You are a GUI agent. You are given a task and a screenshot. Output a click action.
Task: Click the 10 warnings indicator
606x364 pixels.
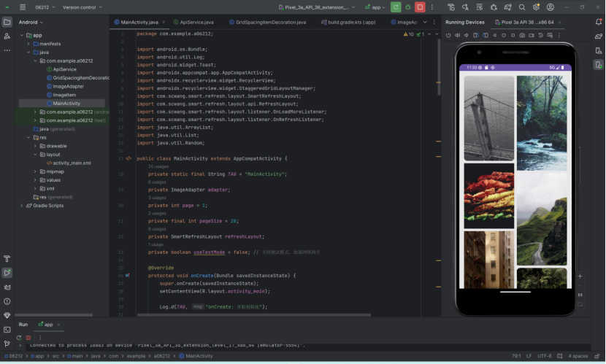click(x=409, y=34)
